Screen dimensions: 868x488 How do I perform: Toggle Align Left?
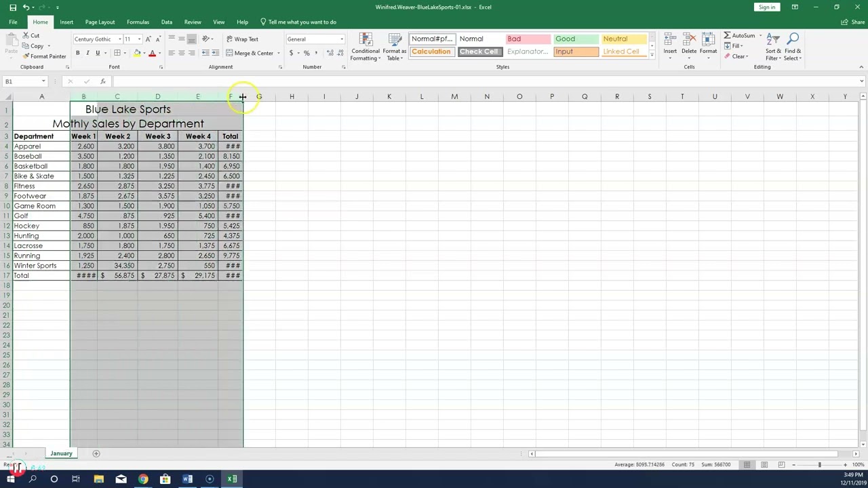[172, 53]
